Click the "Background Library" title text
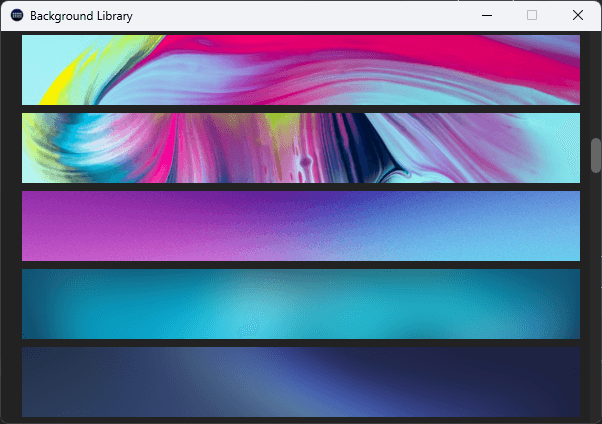Image resolution: width=602 pixels, height=424 pixels. pos(81,16)
